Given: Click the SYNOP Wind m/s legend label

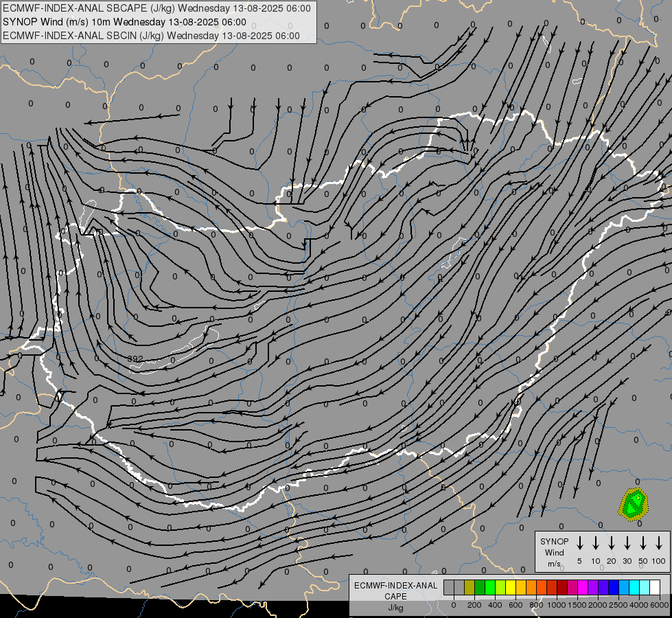Looking at the screenshot, I should click(554, 552).
